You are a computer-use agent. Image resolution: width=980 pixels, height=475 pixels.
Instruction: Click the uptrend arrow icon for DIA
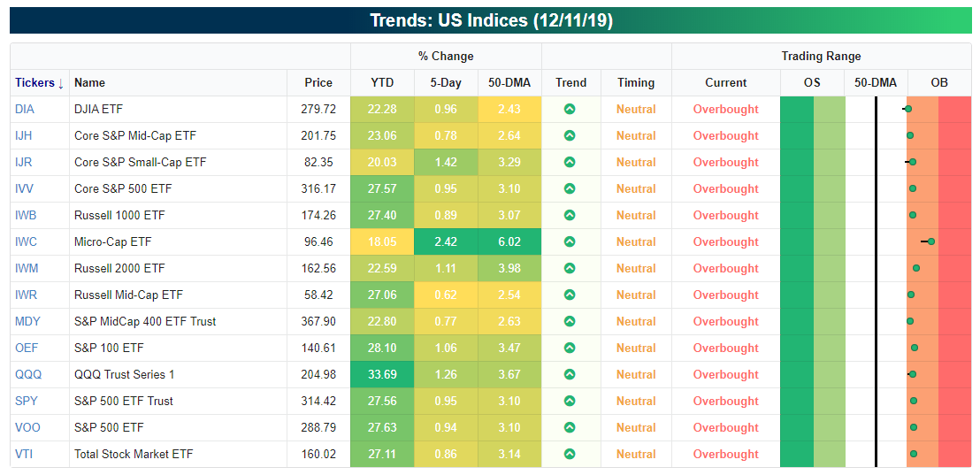(570, 110)
